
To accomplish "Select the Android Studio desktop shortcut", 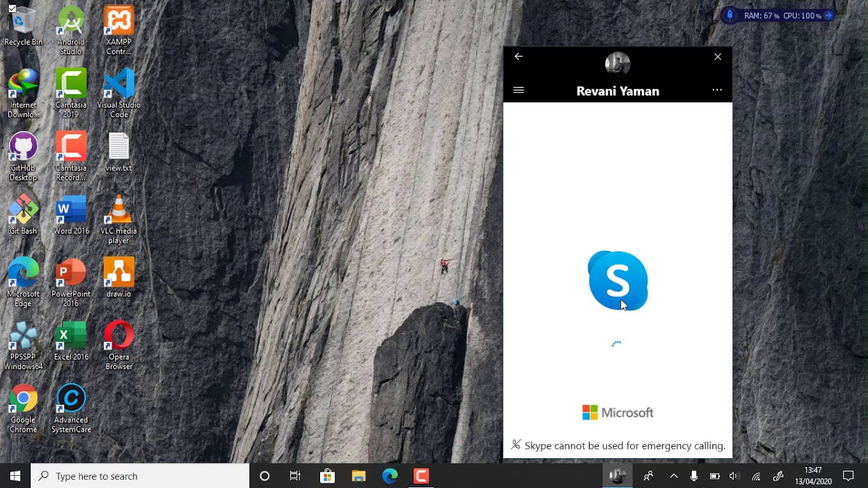I will click(x=71, y=32).
